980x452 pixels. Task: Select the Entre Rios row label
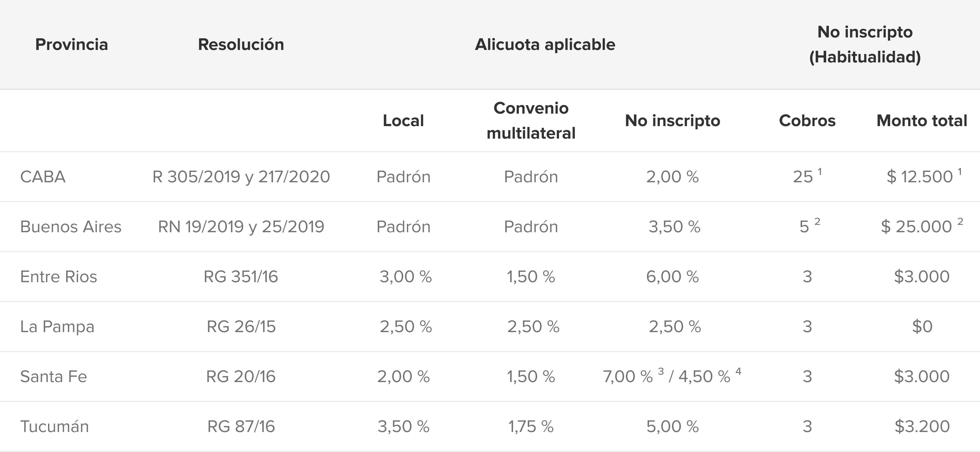click(x=58, y=277)
